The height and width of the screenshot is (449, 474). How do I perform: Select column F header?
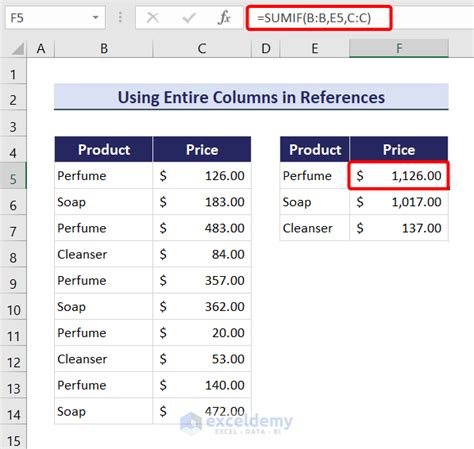[399, 49]
